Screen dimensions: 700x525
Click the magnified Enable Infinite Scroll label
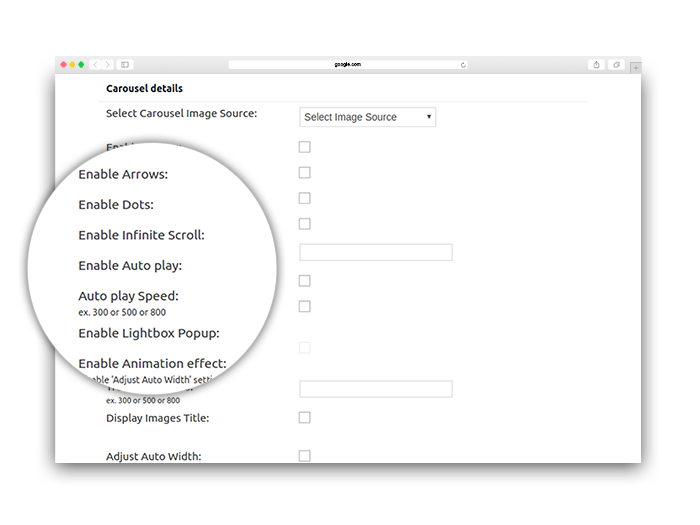pos(142,235)
